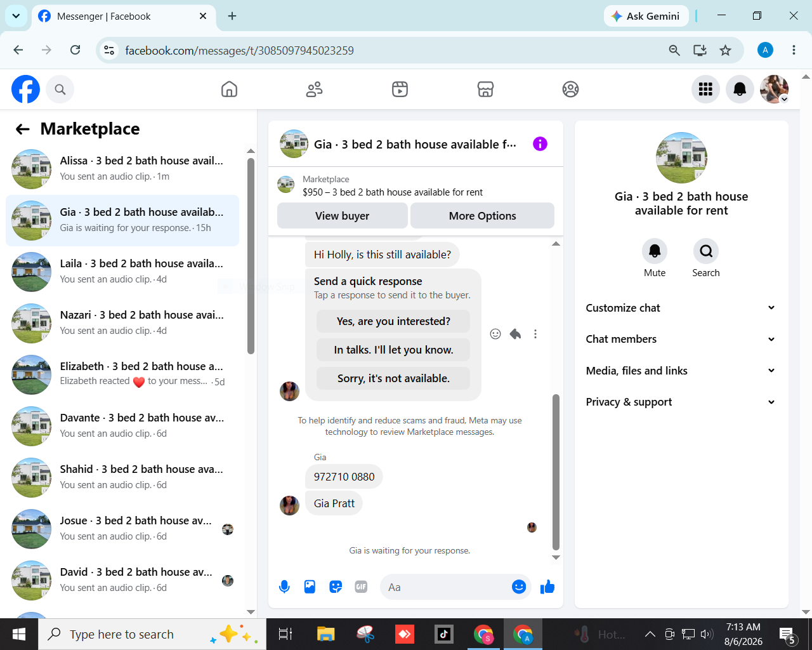The height and width of the screenshot is (650, 812).
Task: Open the Facebook menu grid icon
Action: tap(705, 90)
